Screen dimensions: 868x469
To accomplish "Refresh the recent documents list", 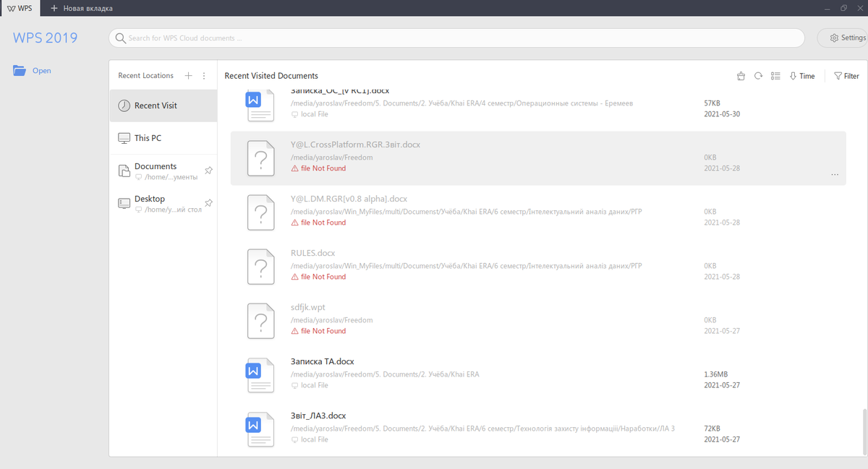I will [758, 76].
